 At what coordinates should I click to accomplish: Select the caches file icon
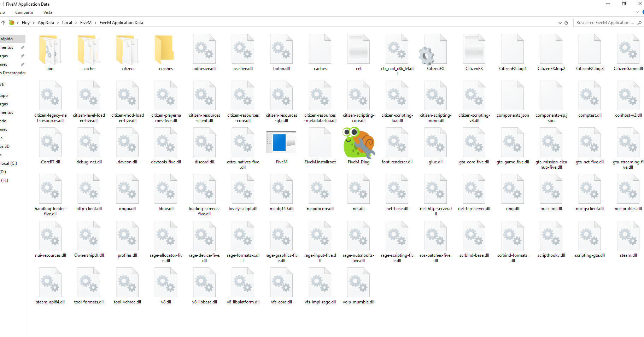[320, 50]
